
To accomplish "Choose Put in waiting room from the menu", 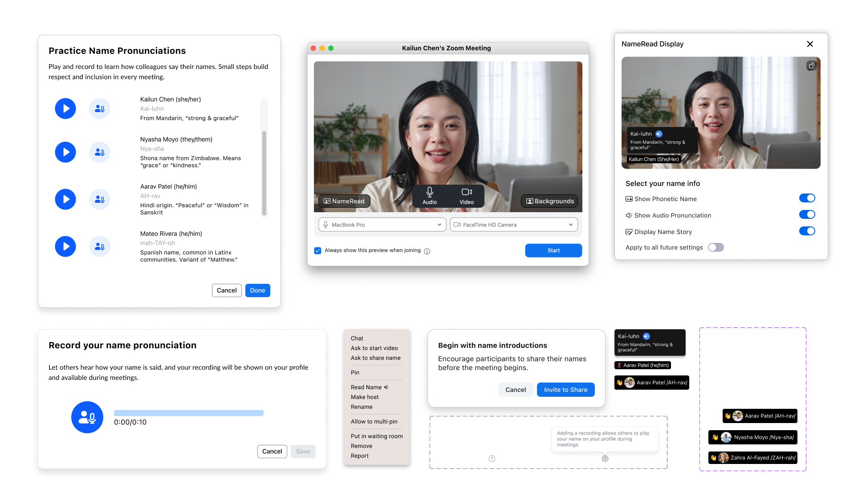I will click(x=376, y=436).
